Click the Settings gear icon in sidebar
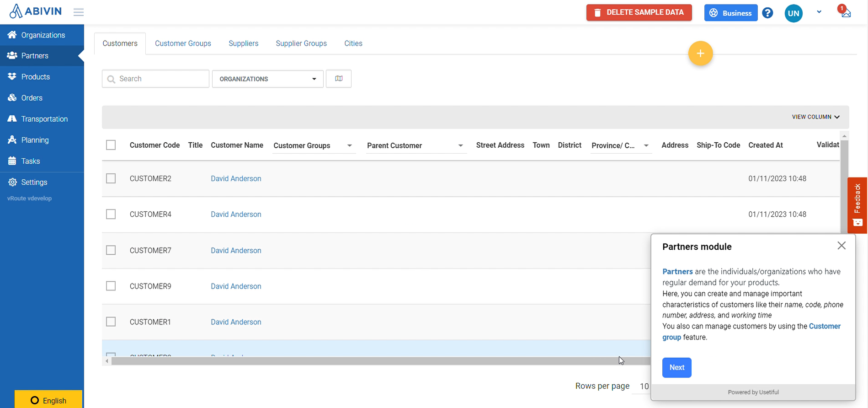The height and width of the screenshot is (408, 868). coord(12,182)
